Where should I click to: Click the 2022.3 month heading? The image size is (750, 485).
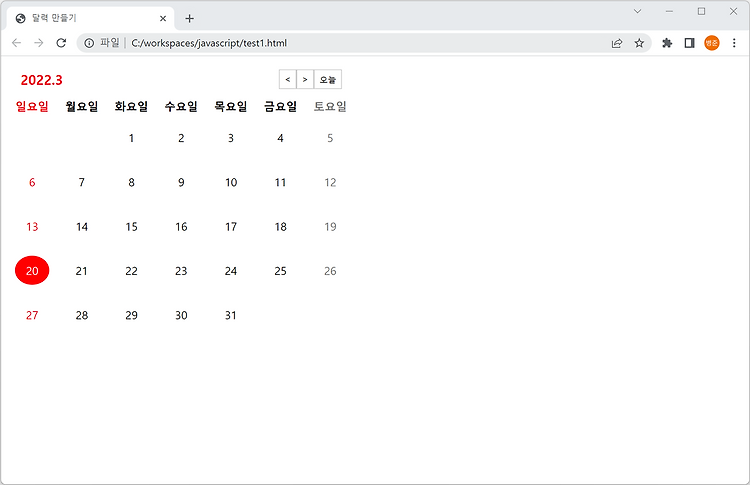point(42,80)
